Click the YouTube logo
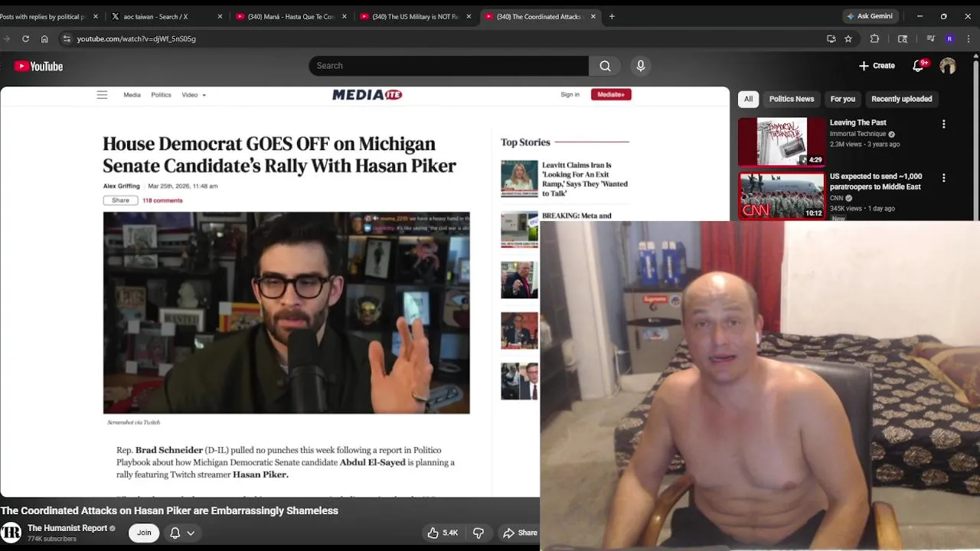The width and height of the screenshot is (980, 551). pos(38,66)
